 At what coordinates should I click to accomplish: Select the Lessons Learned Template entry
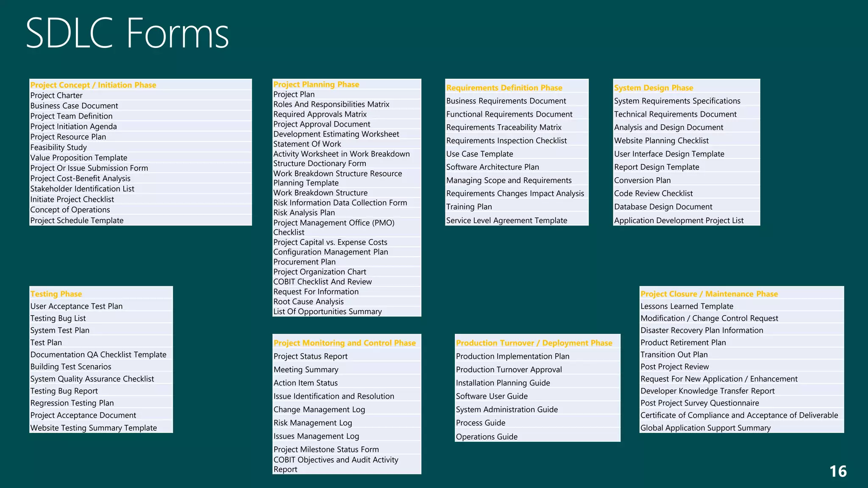click(687, 306)
